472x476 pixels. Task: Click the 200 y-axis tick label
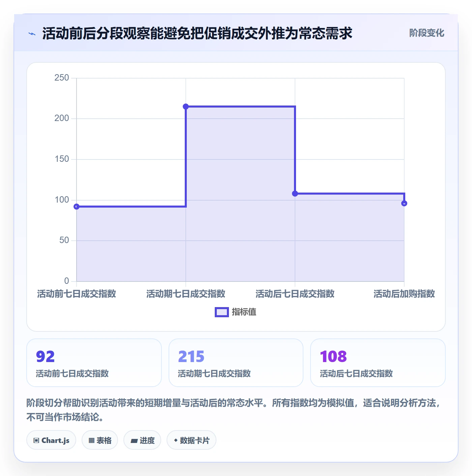(x=62, y=118)
